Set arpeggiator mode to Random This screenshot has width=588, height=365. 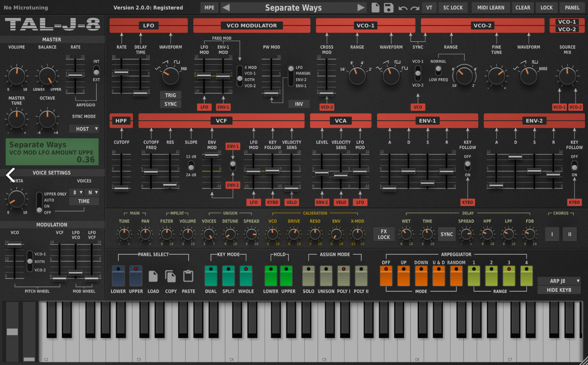pyautogui.click(x=456, y=276)
